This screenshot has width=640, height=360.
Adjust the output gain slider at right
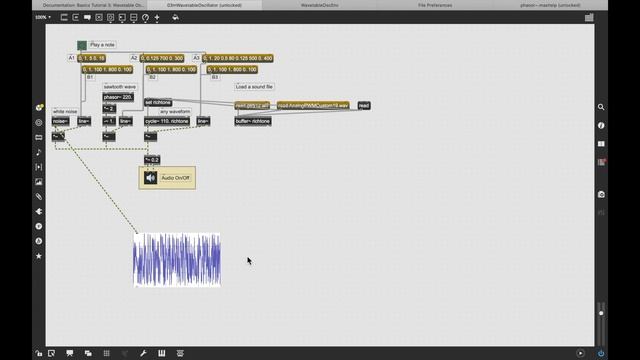click(601, 324)
